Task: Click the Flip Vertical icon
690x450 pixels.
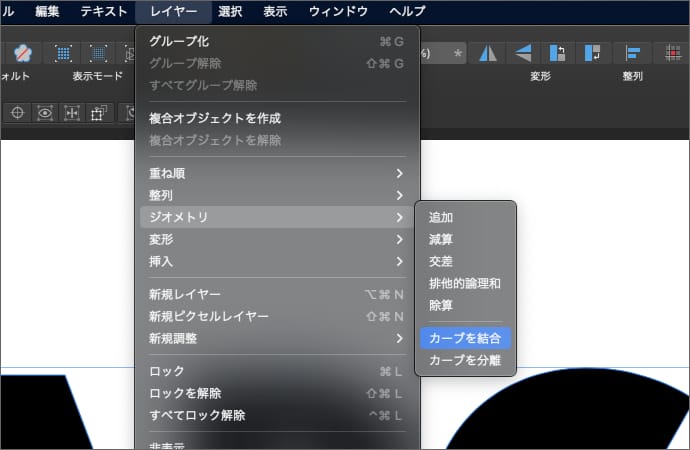Action: [522, 53]
